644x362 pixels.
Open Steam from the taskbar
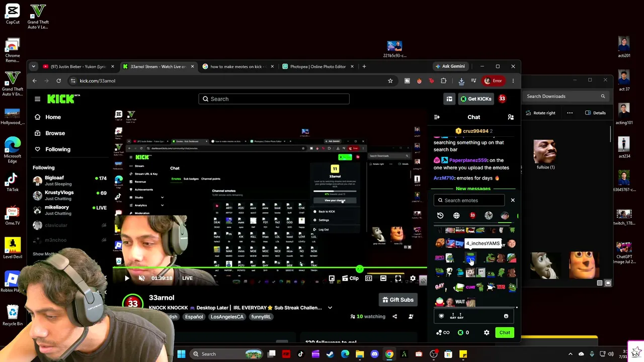(330, 354)
